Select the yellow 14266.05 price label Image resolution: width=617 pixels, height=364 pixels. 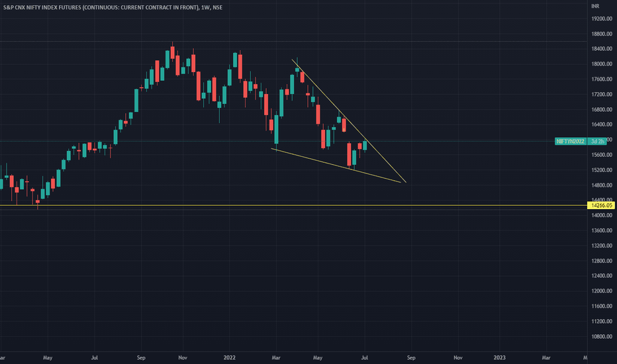point(600,205)
